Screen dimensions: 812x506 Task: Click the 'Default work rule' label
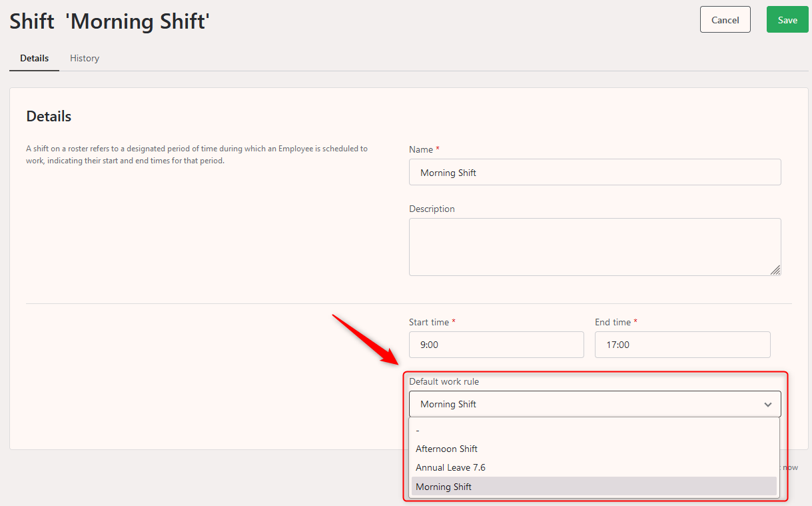(444, 381)
